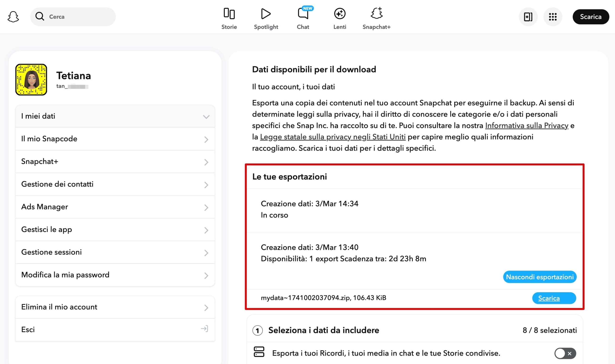Viewport: 615px width, 364px height.
Task: Open Snapchat+ in the sidebar list
Action: (115, 162)
